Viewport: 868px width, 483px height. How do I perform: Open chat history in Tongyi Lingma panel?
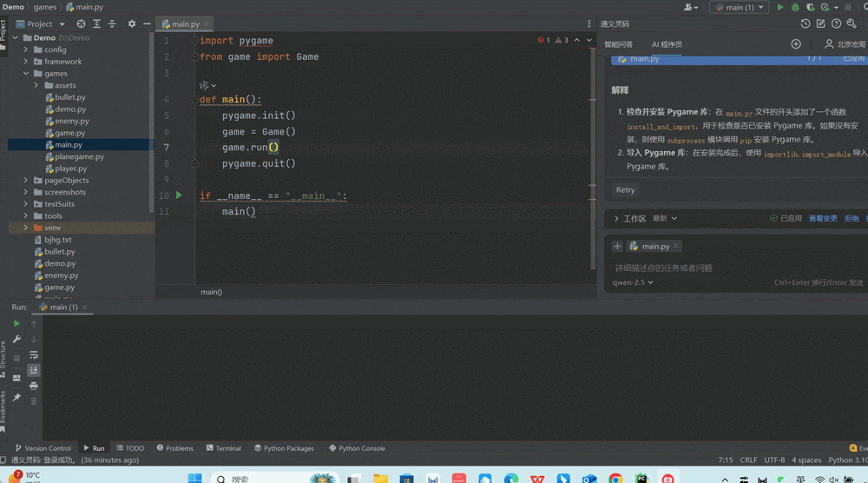[806, 24]
